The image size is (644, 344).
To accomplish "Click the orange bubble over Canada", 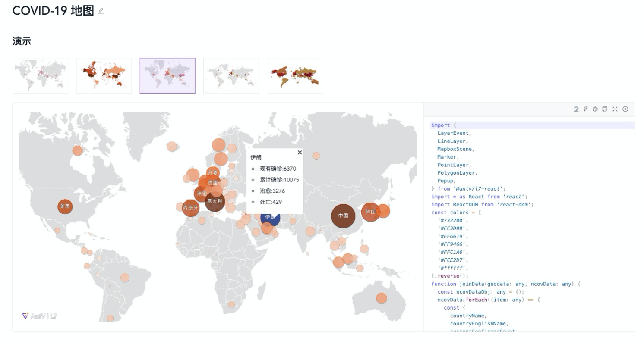I will [x=77, y=150].
